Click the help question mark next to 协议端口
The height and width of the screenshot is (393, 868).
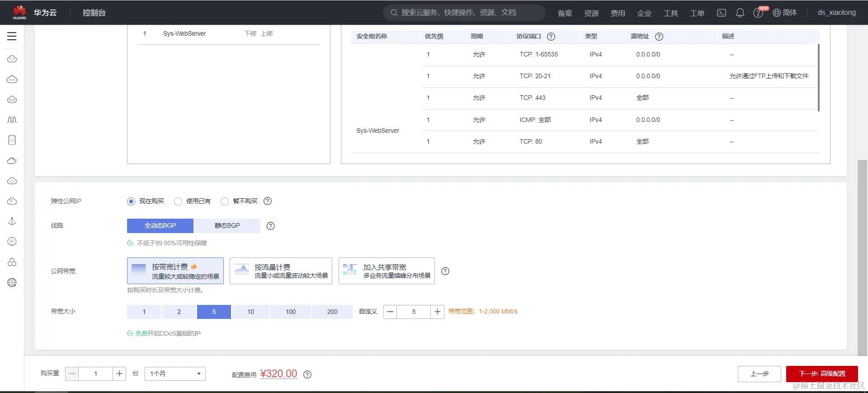click(x=551, y=37)
